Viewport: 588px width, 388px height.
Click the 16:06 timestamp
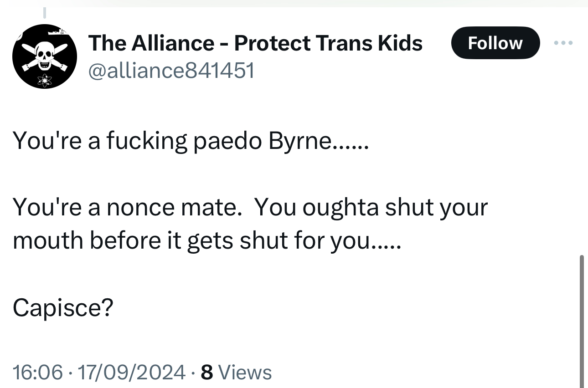click(x=37, y=372)
